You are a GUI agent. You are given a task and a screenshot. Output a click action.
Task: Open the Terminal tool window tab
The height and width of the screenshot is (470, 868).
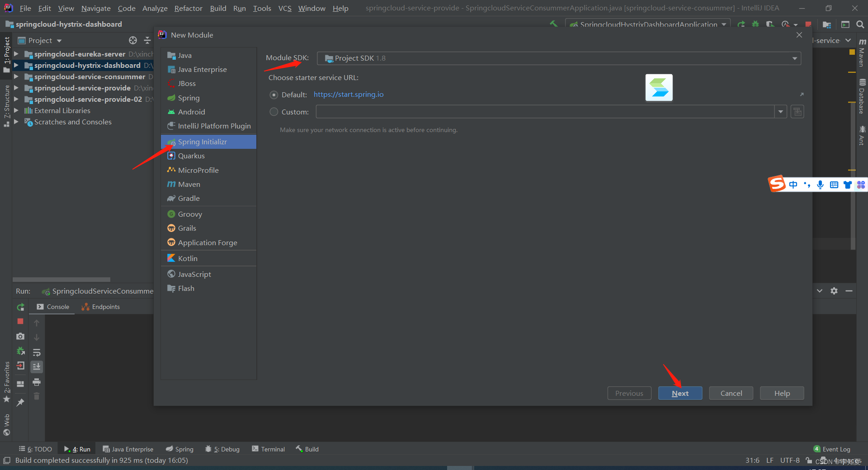(x=269, y=449)
